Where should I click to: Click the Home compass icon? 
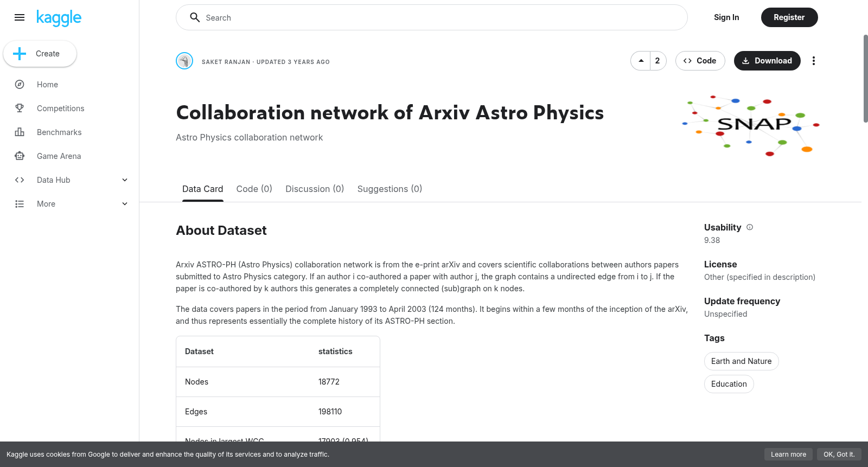[20, 85]
